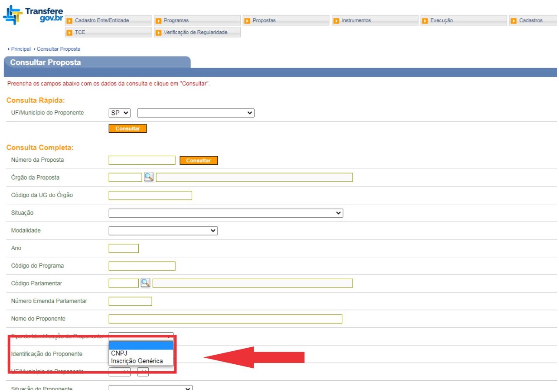The height and width of the screenshot is (392, 559).
Task: Click Consultar next to Número da Proposta
Action: [x=199, y=160]
